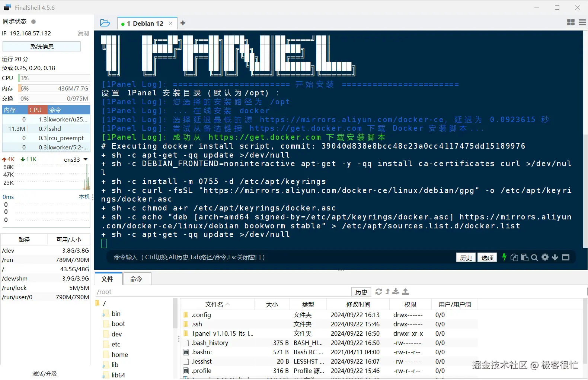Click the download file icon
The height and width of the screenshot is (380, 588).
point(396,292)
